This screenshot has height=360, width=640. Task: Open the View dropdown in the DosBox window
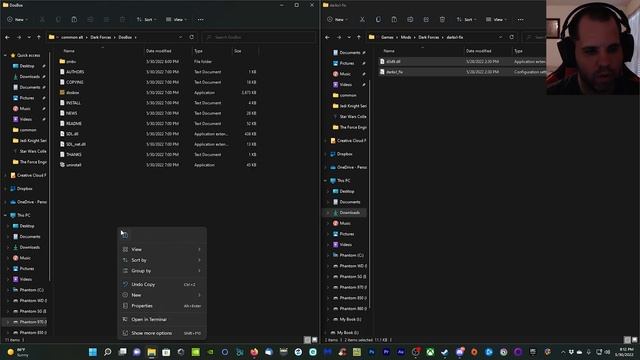[x=177, y=20]
